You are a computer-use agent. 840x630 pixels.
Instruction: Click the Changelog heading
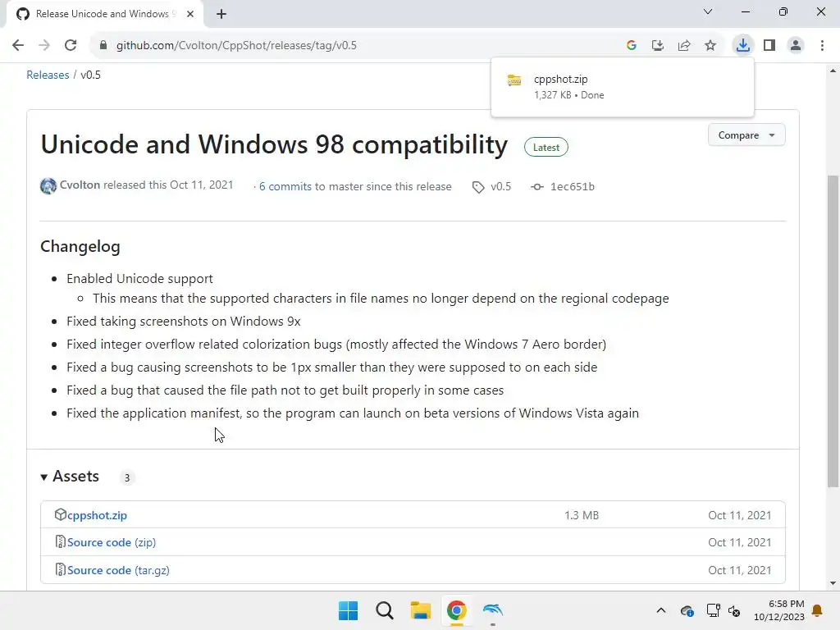(x=80, y=246)
